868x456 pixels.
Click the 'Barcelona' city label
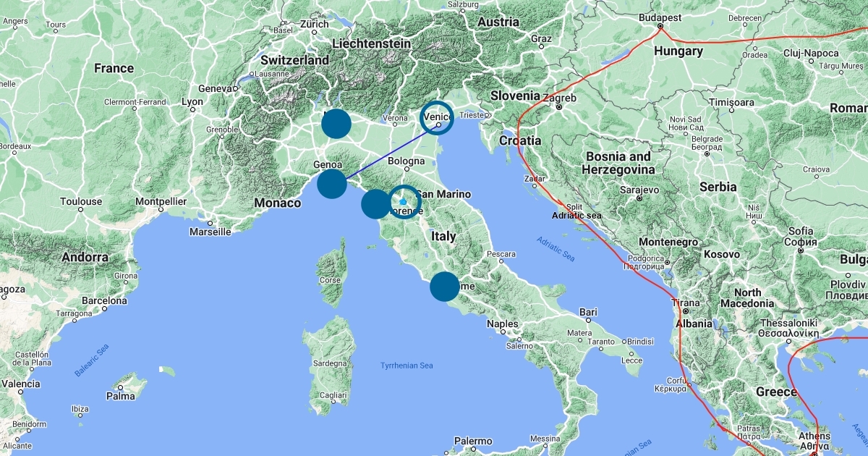point(103,300)
